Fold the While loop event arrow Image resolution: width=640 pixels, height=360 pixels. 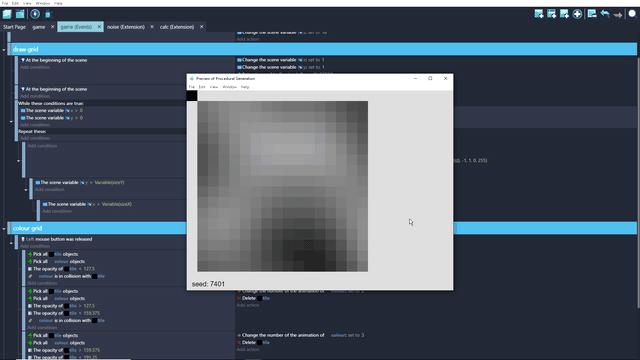click(11, 122)
